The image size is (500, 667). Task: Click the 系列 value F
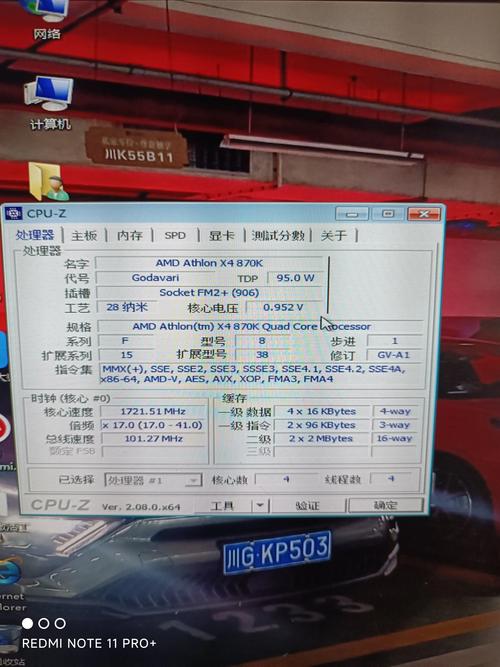(125, 341)
